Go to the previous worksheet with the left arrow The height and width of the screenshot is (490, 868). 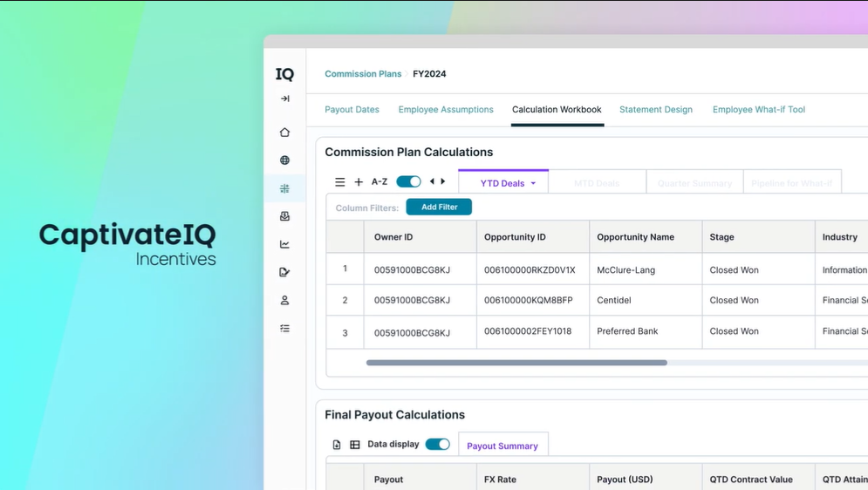pos(433,180)
